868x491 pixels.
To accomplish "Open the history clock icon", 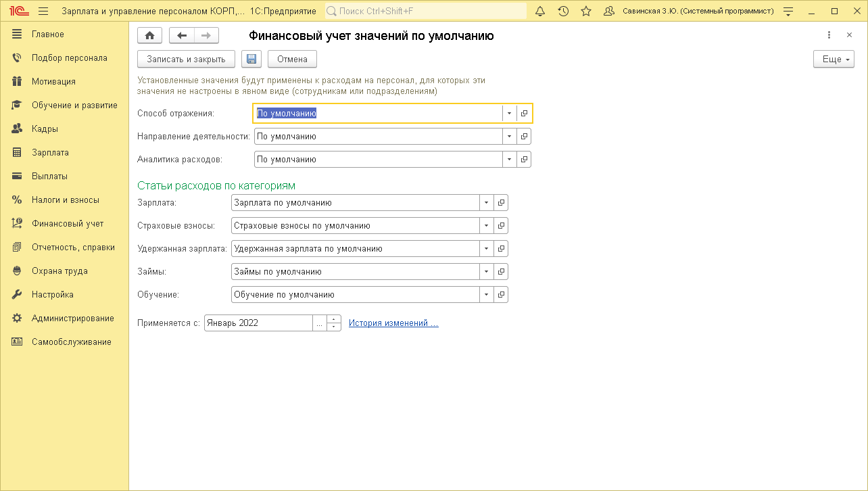I will (x=563, y=11).
